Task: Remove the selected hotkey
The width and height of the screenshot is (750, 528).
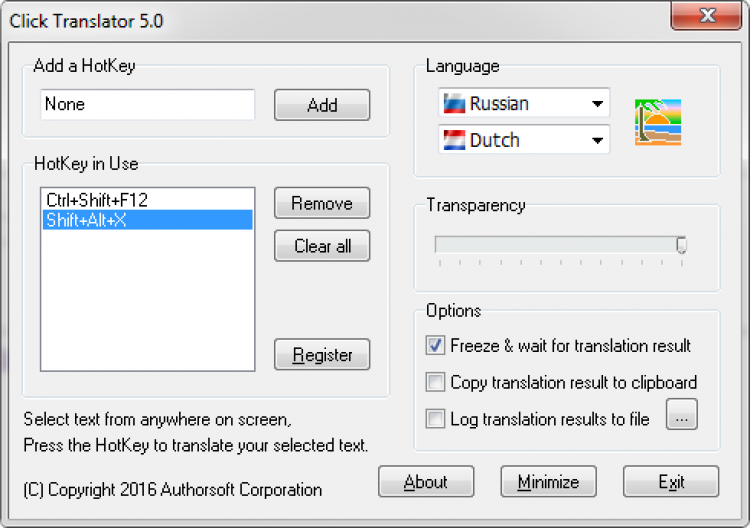Action: [x=322, y=203]
